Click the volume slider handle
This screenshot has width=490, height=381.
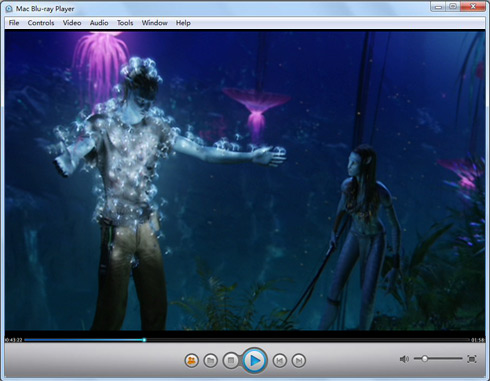pyautogui.click(x=424, y=359)
